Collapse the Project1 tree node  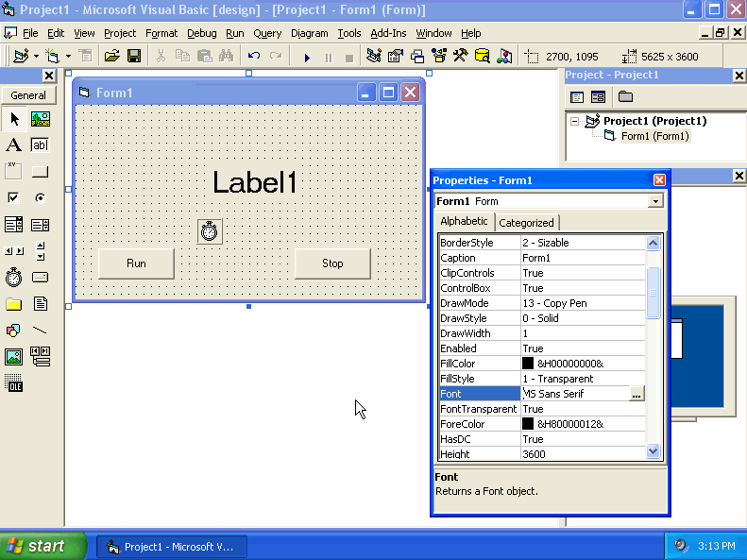click(x=574, y=121)
